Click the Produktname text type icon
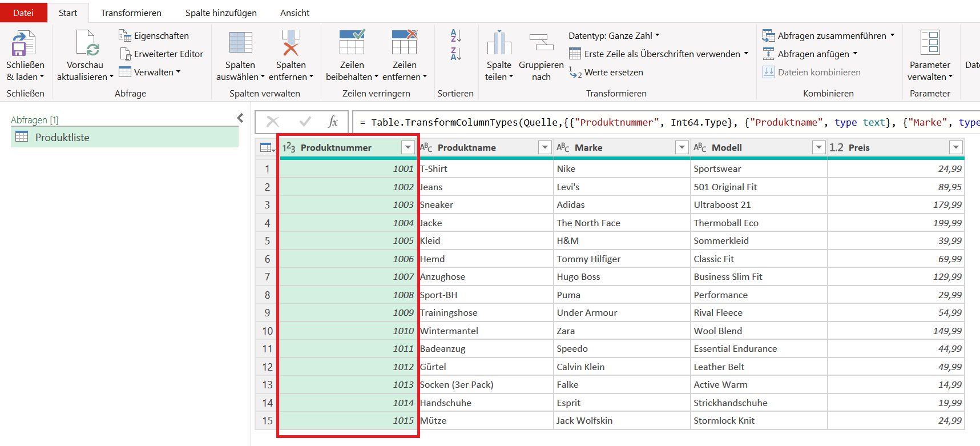This screenshot has width=980, height=446. pos(426,147)
